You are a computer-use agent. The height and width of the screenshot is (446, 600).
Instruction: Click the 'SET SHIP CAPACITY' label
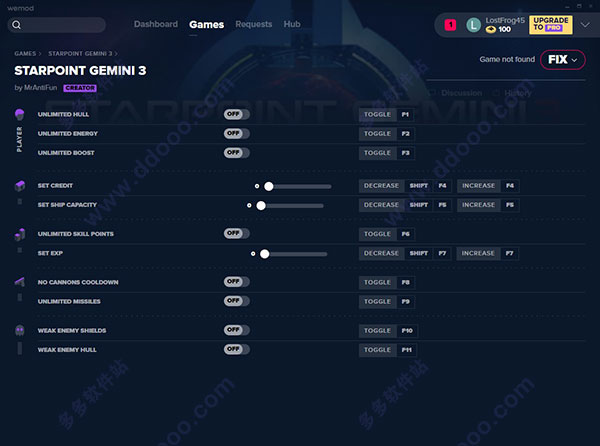point(67,205)
